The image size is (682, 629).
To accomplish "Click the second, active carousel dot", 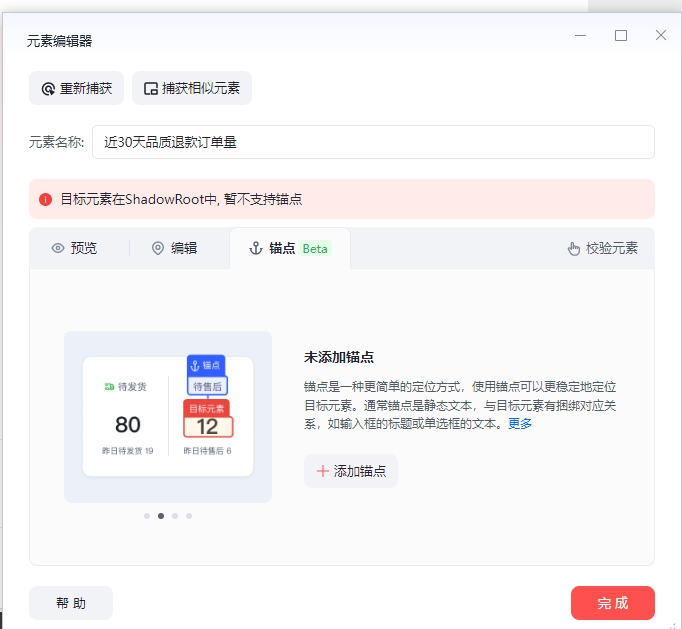I will pyautogui.click(x=161, y=516).
